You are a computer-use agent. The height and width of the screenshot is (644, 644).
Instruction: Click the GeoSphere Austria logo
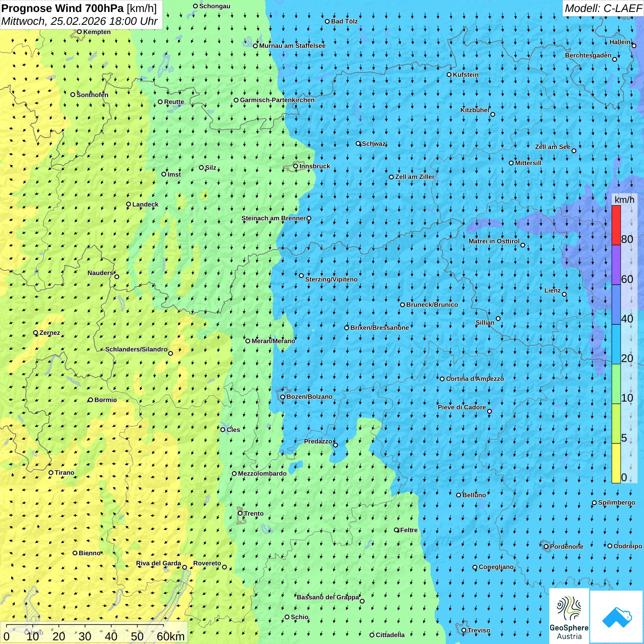[x=569, y=616]
